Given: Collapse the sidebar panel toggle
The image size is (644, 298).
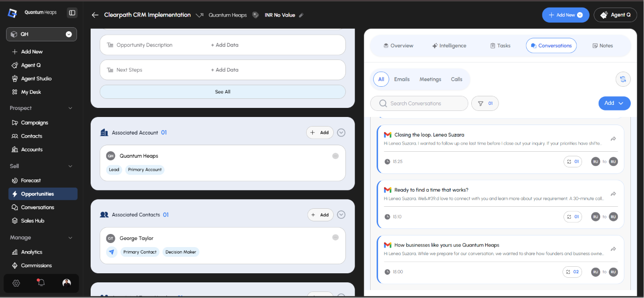Looking at the screenshot, I should point(72,13).
